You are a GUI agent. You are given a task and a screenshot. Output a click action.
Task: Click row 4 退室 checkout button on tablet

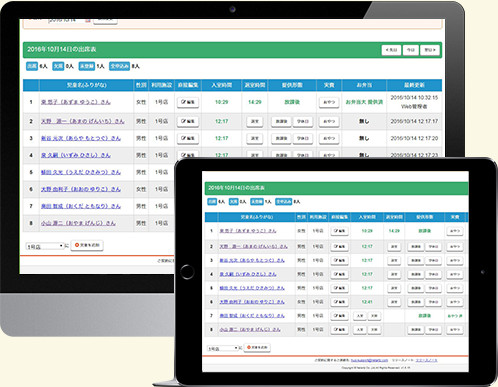pyautogui.click(x=394, y=274)
